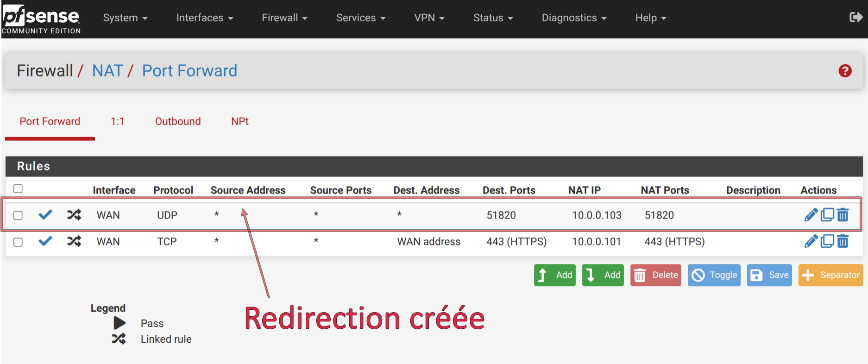
Task: Delete the TCP 443 HTTPS rule with the trash icon
Action: coord(843,241)
